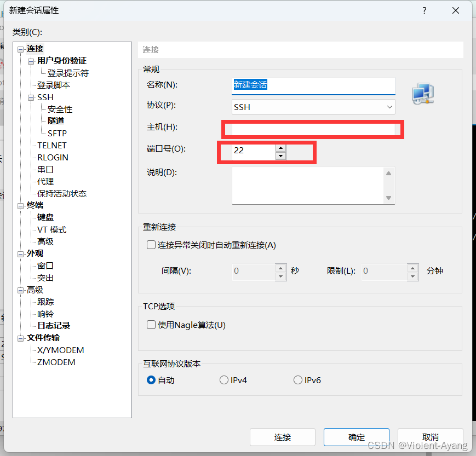This screenshot has height=456, width=476.
Task: Enable the 使用Nagle算法 option
Action: coord(151,325)
